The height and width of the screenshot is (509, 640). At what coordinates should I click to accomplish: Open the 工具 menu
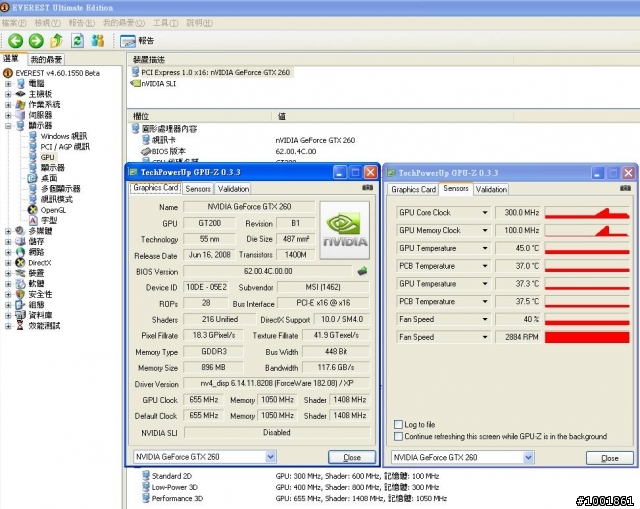coord(166,23)
